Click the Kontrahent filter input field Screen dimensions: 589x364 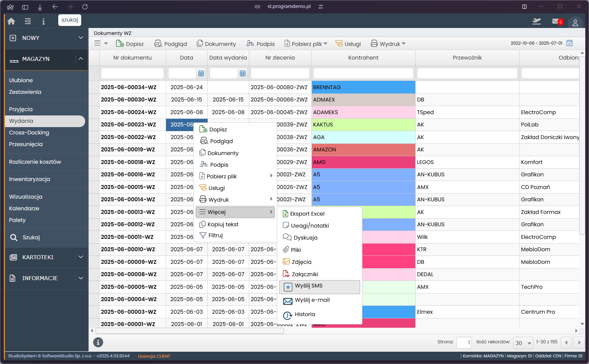pyautogui.click(x=363, y=73)
